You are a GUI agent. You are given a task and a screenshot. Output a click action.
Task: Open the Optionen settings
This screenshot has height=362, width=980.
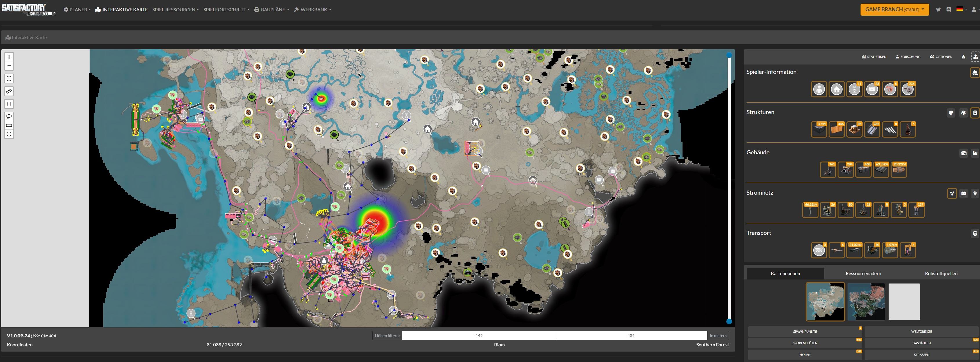point(941,56)
